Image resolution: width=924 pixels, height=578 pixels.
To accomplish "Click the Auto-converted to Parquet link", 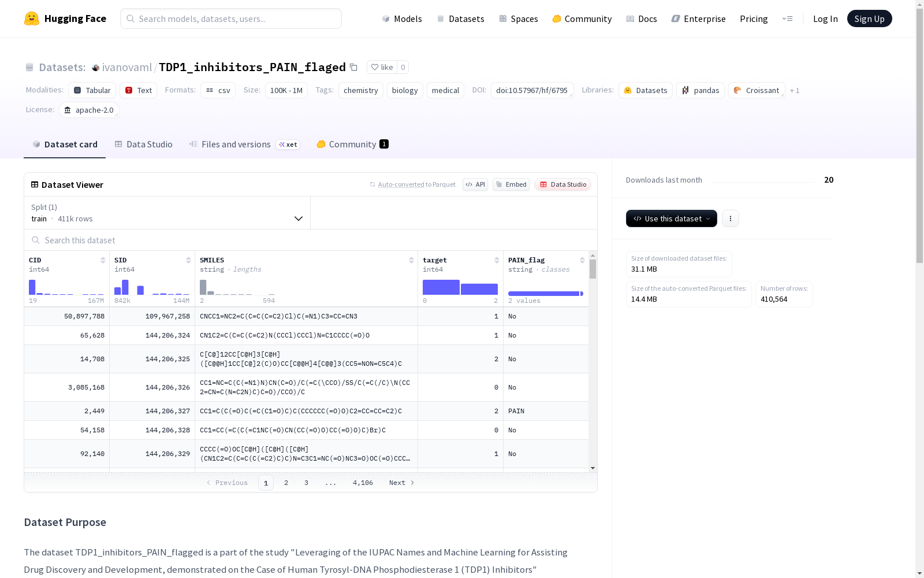I will click(412, 184).
